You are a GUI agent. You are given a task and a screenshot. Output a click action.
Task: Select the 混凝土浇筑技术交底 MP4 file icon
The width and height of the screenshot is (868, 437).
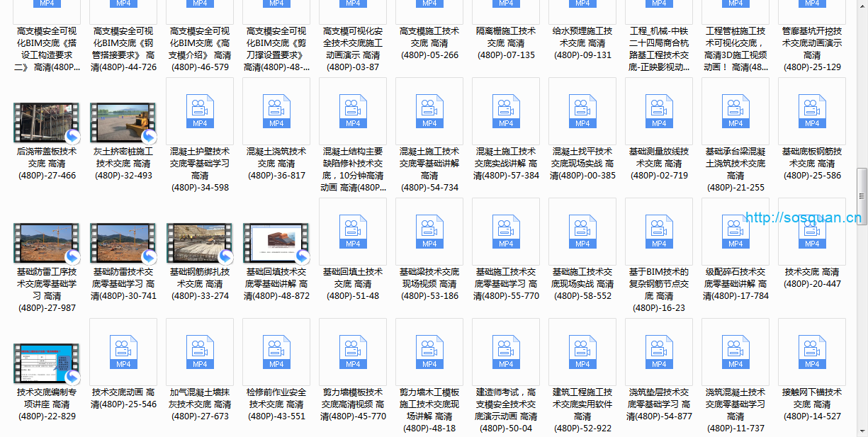pos(276,110)
